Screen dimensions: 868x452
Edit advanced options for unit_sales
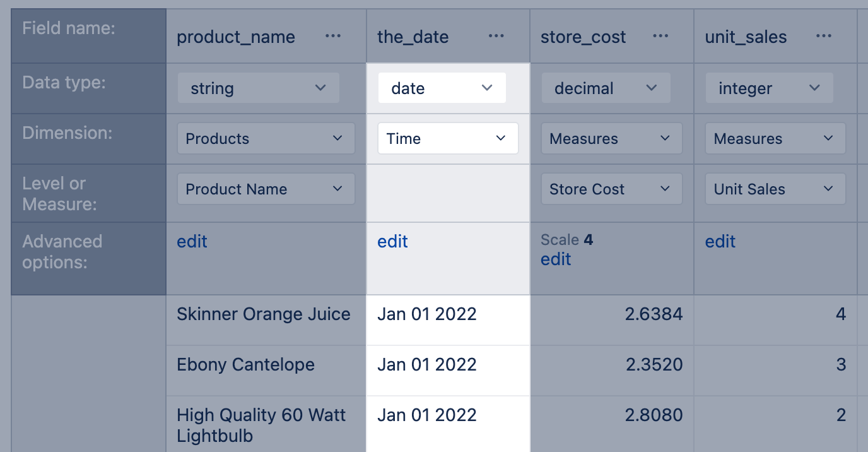pos(720,242)
